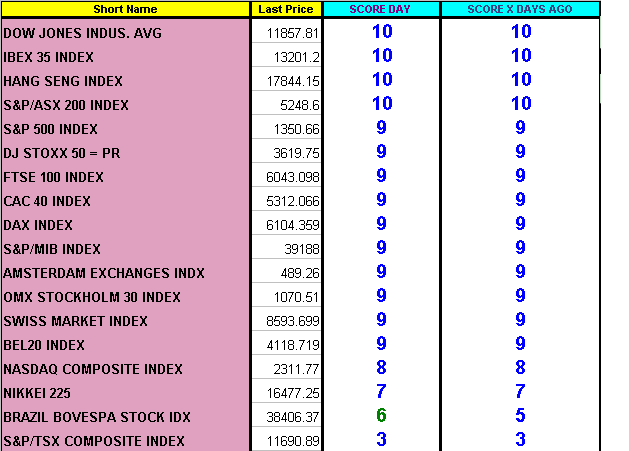Click the BEL20 INDEX name cell
Image resolution: width=629 pixels, height=451 pixels.
click(x=125, y=345)
